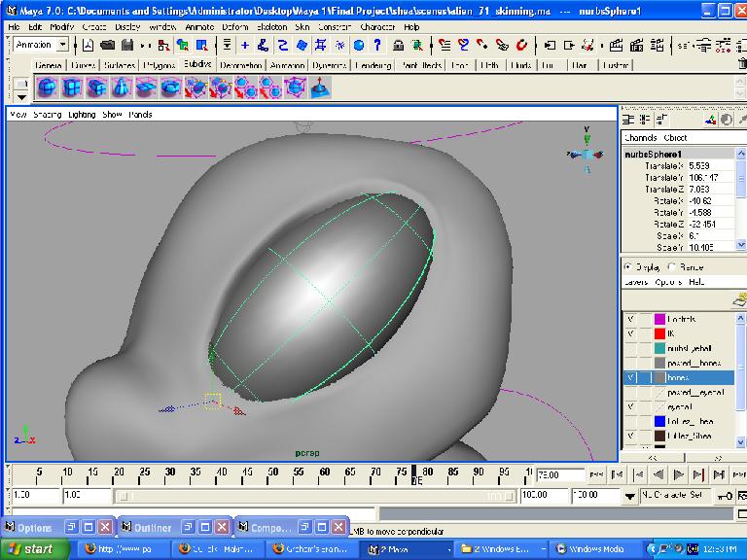The image size is (747, 560).
Task: Toggle visibility of nurbs eyeball layer
Action: (630, 348)
